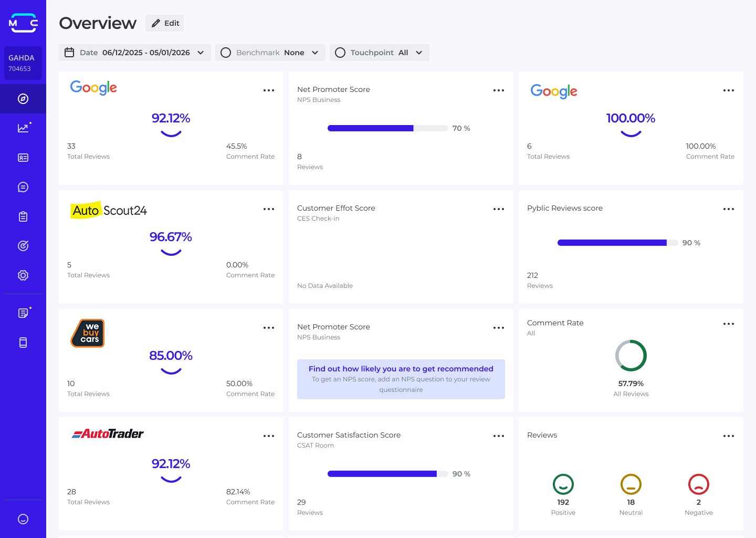The height and width of the screenshot is (538, 756).
Task: Click the AutoTrader logo
Action: tap(108, 433)
